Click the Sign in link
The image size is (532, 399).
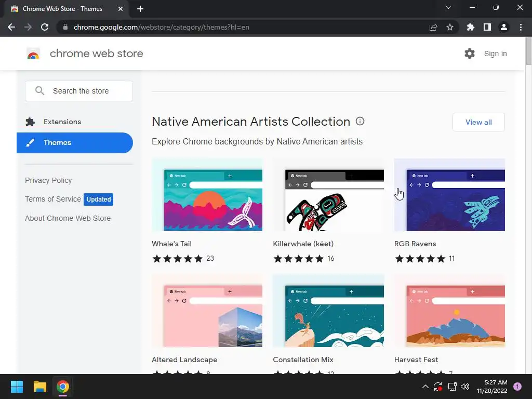(x=495, y=54)
